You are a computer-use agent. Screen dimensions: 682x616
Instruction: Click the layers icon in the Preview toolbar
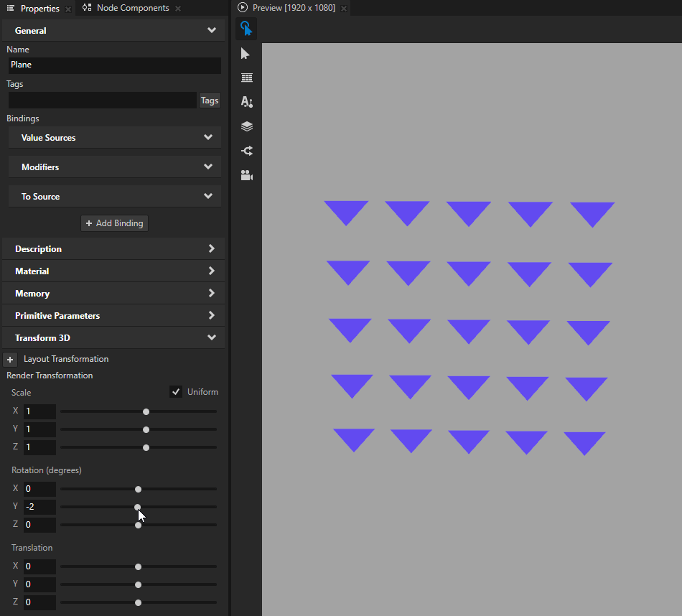click(x=246, y=126)
